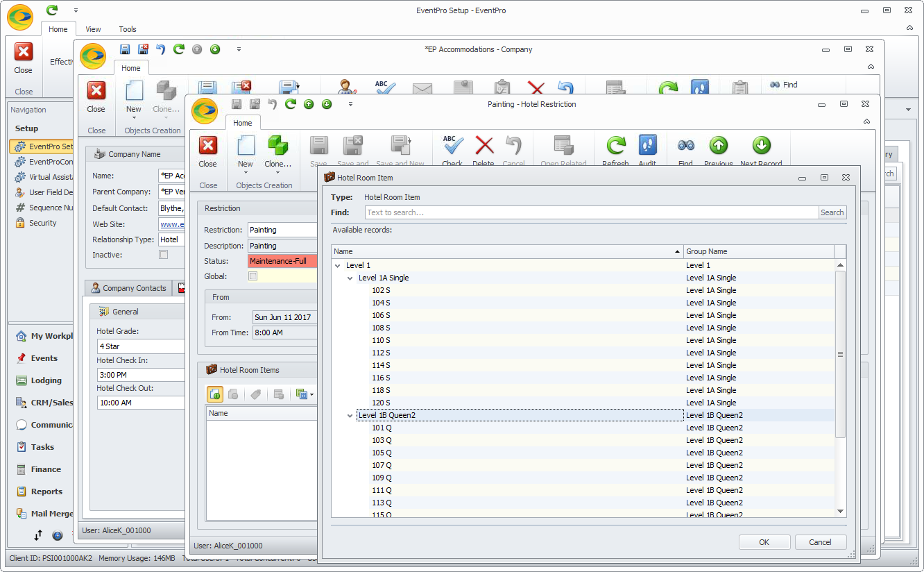Click ABC Check icon in Hotel Restriction ribbon
The width and height of the screenshot is (924, 572).
[452, 145]
